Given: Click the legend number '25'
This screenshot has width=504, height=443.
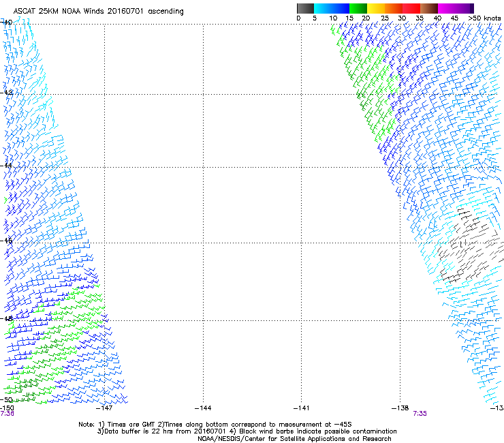Looking at the screenshot, I should pos(384,18).
